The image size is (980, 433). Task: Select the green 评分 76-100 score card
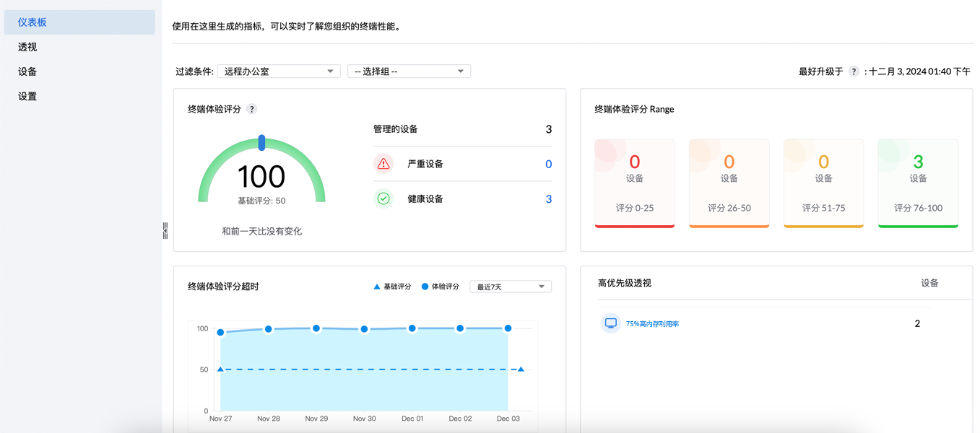click(918, 183)
